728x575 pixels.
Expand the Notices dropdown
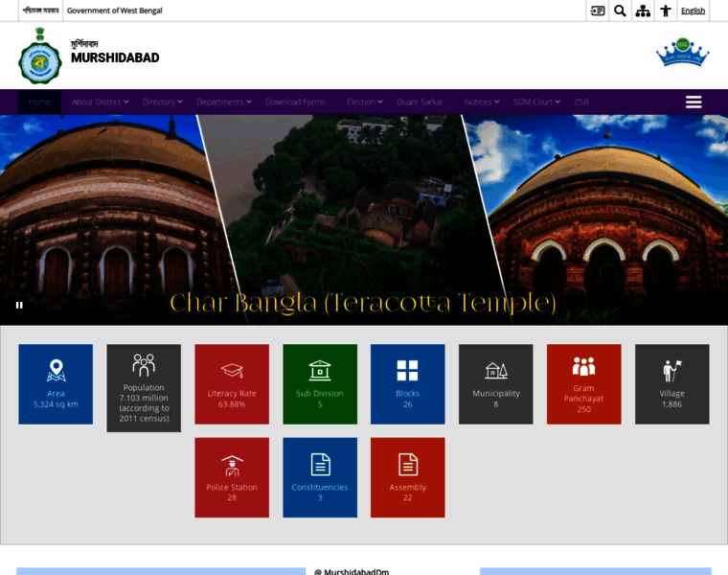pos(482,102)
